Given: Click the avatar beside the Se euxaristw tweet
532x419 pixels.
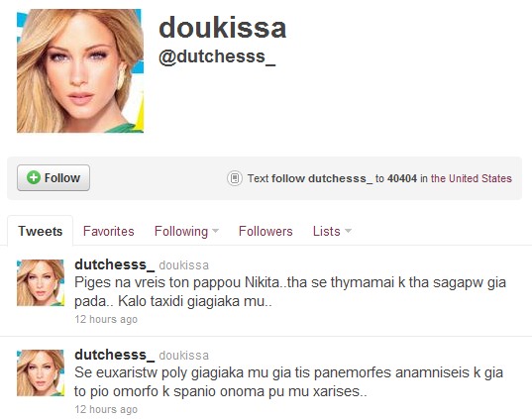Looking at the screenshot, I should [x=41, y=373].
